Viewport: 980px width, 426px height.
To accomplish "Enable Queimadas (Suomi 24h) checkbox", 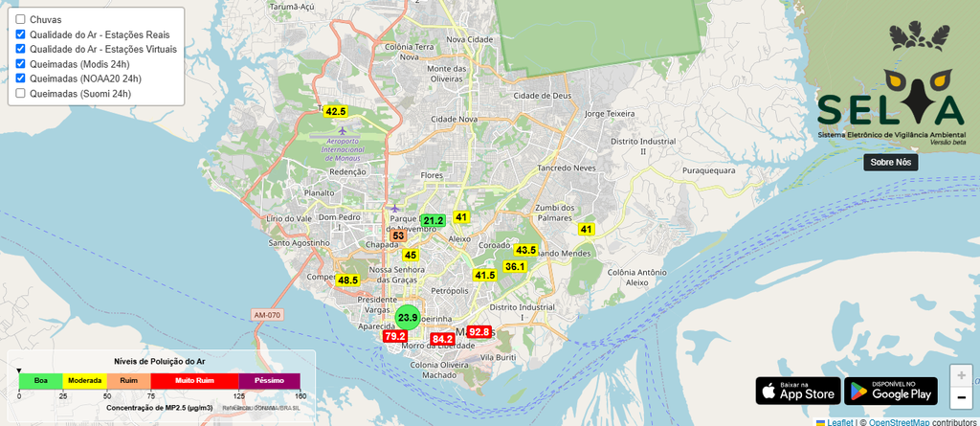I will click(21, 93).
